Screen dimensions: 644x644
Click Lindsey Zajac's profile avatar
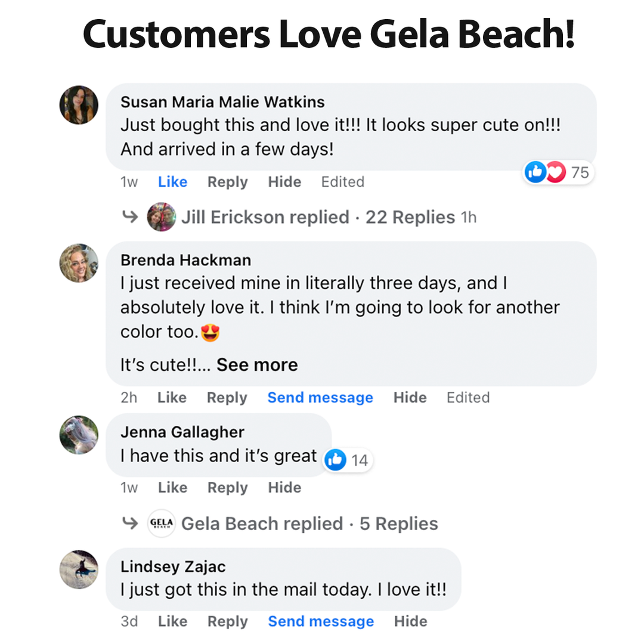point(79,569)
